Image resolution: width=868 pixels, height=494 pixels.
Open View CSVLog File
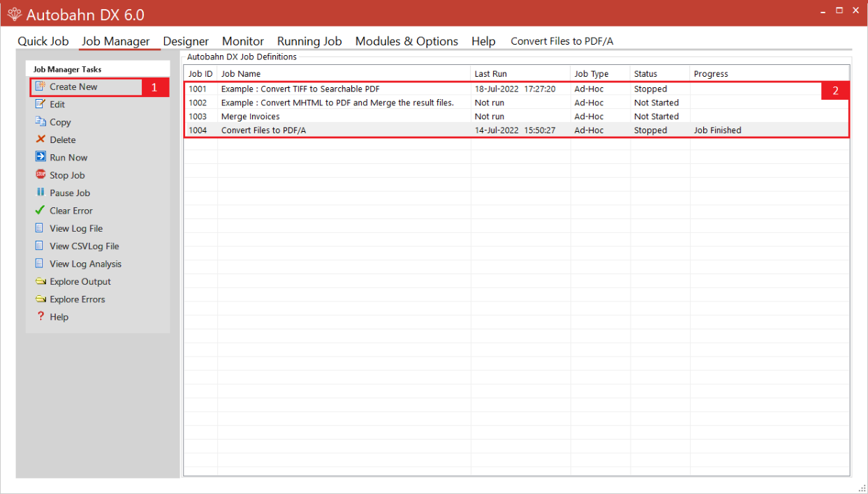84,246
